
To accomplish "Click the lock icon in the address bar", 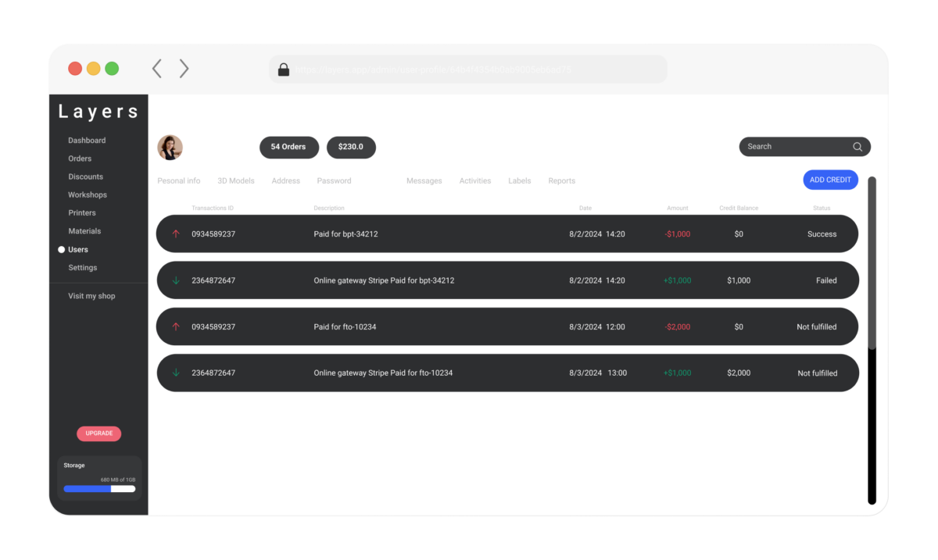I will [x=283, y=70].
